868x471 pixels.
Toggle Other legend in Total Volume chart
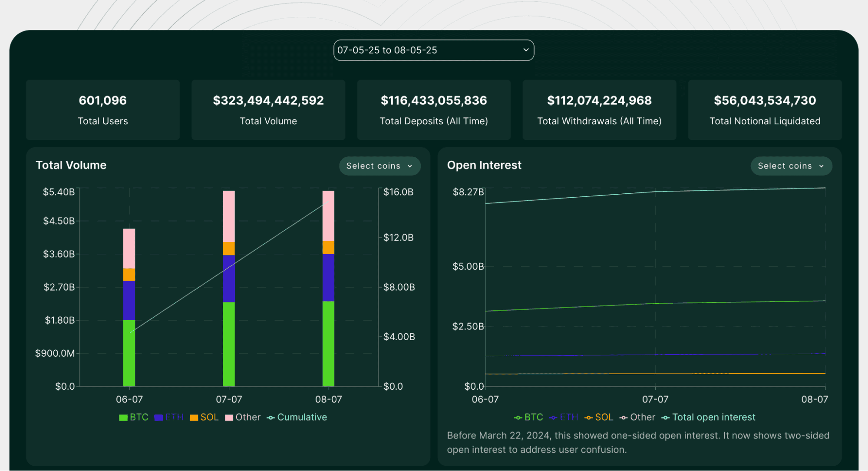[x=243, y=417]
